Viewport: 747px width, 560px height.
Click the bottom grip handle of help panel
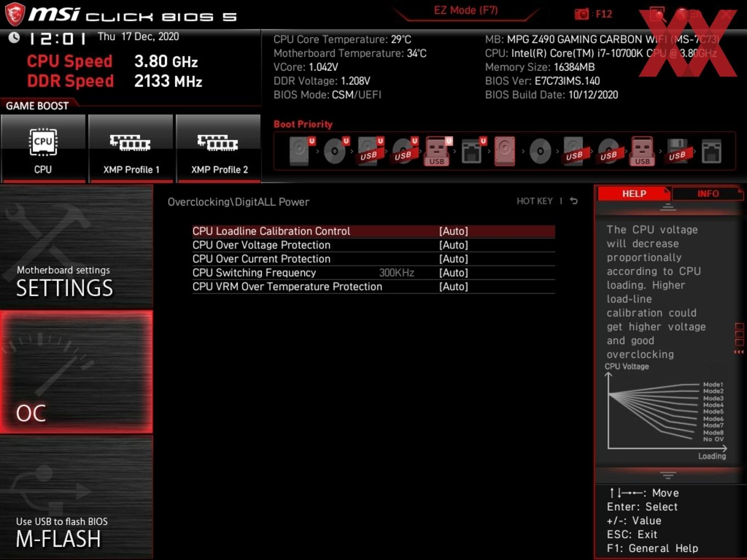click(668, 475)
